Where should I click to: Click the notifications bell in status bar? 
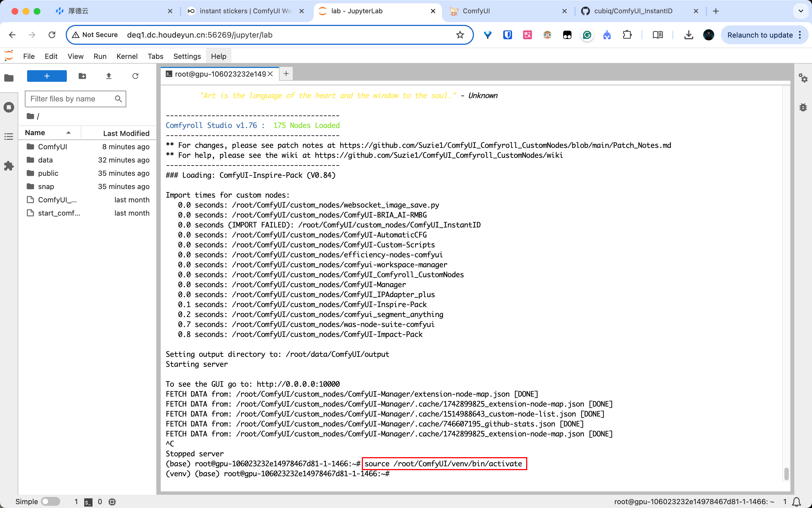(796, 502)
